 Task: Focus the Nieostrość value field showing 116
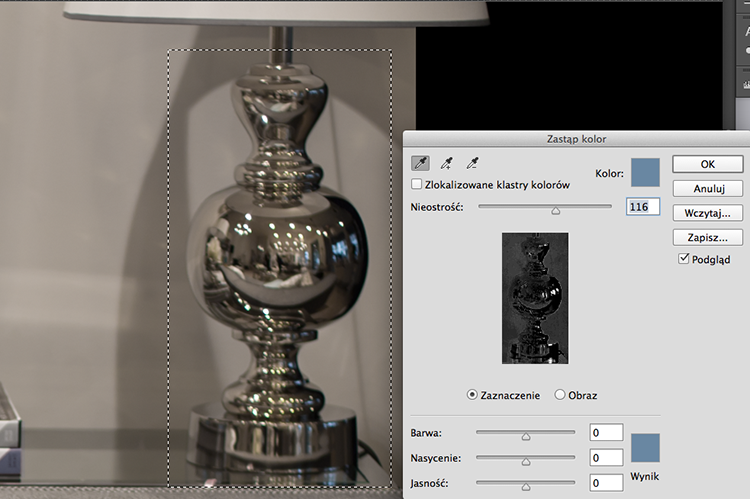pos(643,207)
